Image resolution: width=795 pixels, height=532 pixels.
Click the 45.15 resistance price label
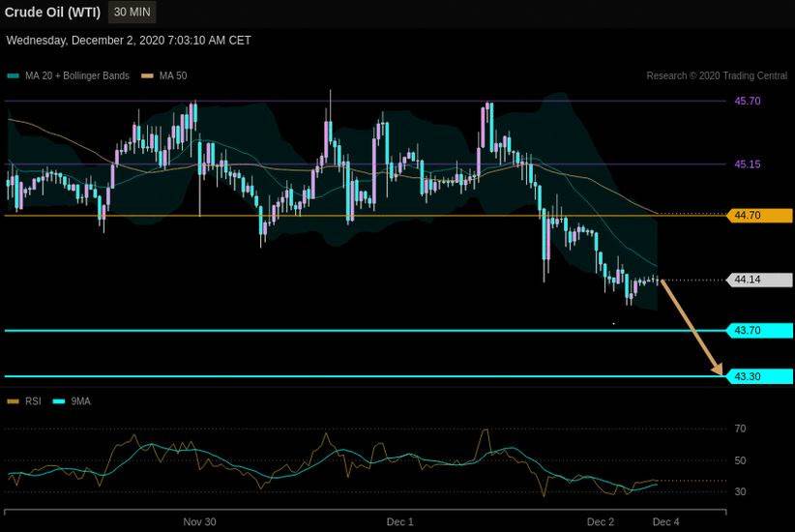748,164
